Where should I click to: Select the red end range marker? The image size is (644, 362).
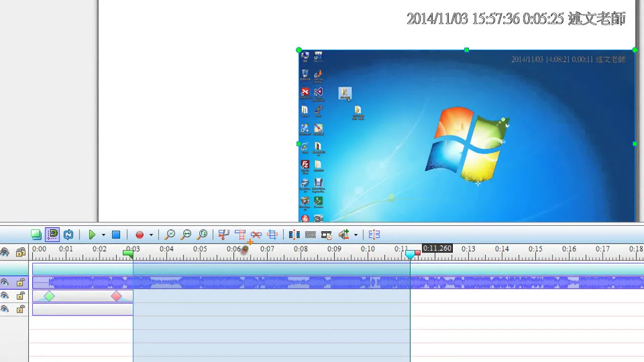click(x=418, y=253)
